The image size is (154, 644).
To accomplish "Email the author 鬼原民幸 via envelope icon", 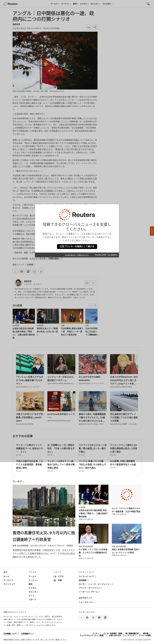I will click(87, 283).
